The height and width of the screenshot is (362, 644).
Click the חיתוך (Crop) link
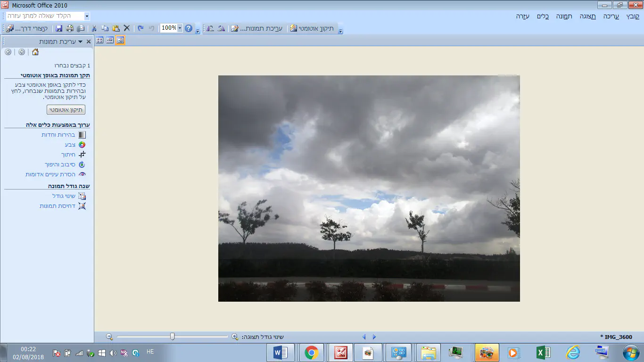68,155
